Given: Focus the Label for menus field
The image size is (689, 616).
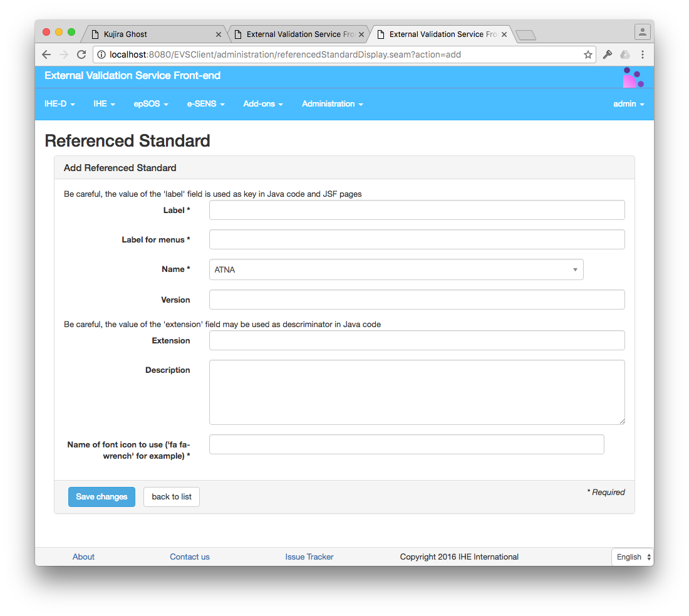Looking at the screenshot, I should (417, 239).
